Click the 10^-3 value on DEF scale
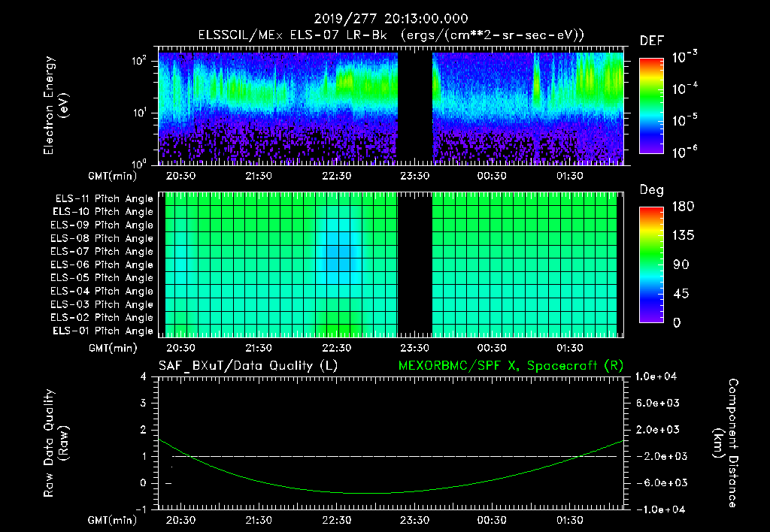 point(684,57)
